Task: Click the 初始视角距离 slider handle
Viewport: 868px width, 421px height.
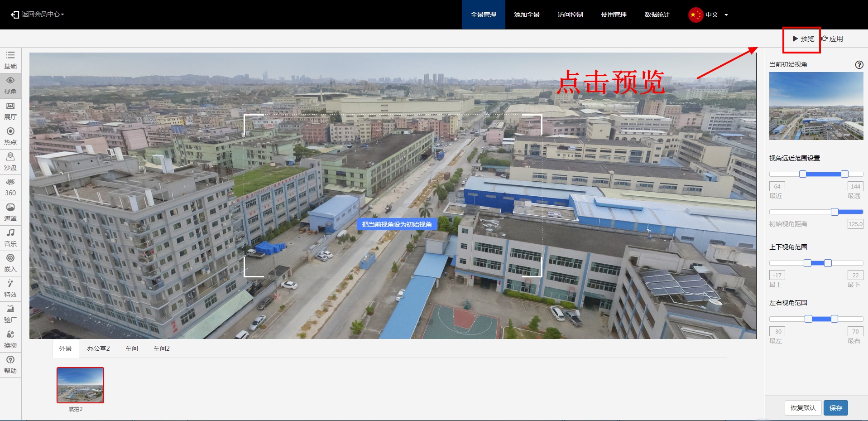Action: [834, 212]
